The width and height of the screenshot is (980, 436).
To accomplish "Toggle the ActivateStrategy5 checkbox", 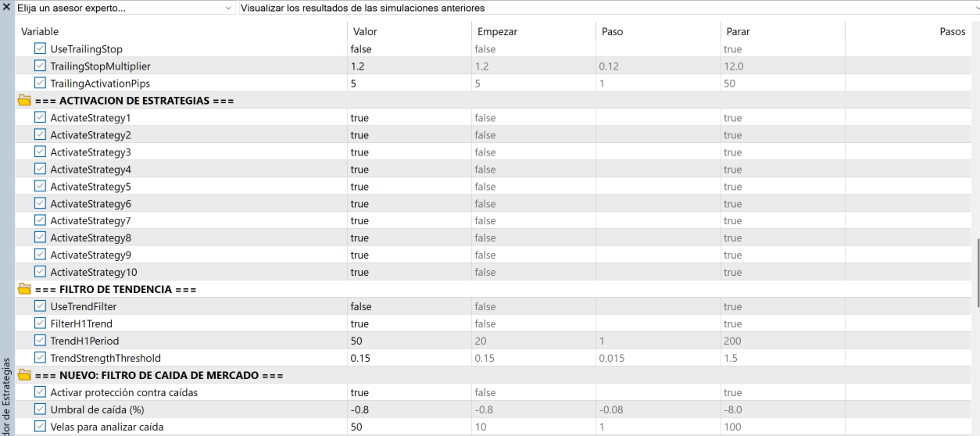I will 41,187.
